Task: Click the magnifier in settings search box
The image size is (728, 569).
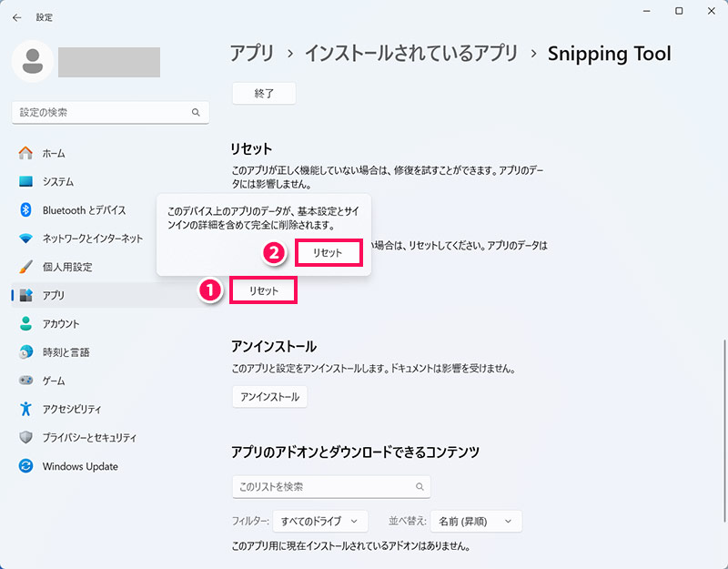Action: pos(196,112)
